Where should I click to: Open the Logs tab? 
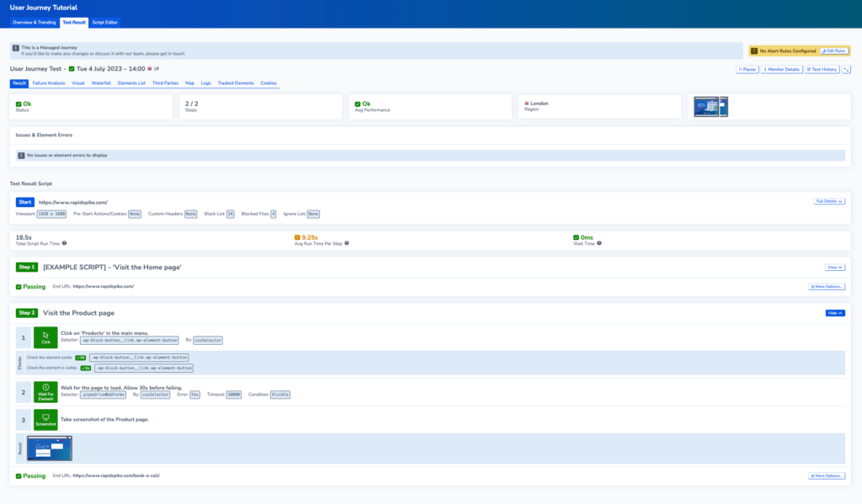tap(205, 83)
